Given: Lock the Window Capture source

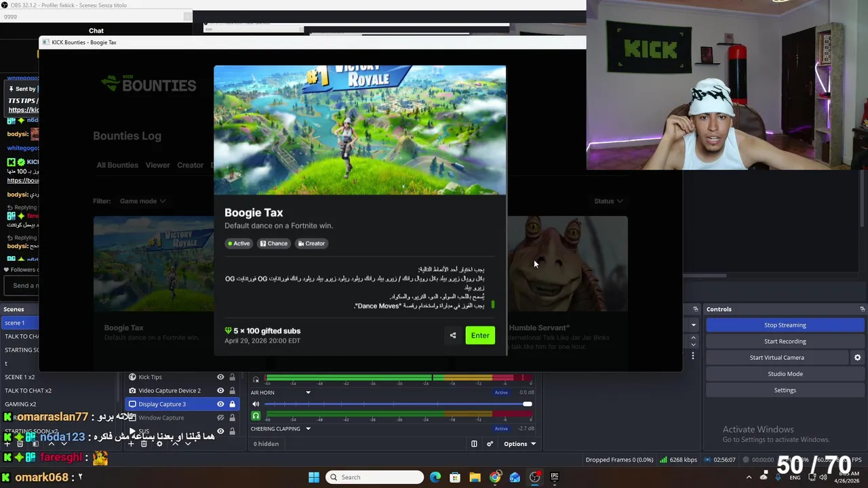Looking at the screenshot, I should 232,418.
